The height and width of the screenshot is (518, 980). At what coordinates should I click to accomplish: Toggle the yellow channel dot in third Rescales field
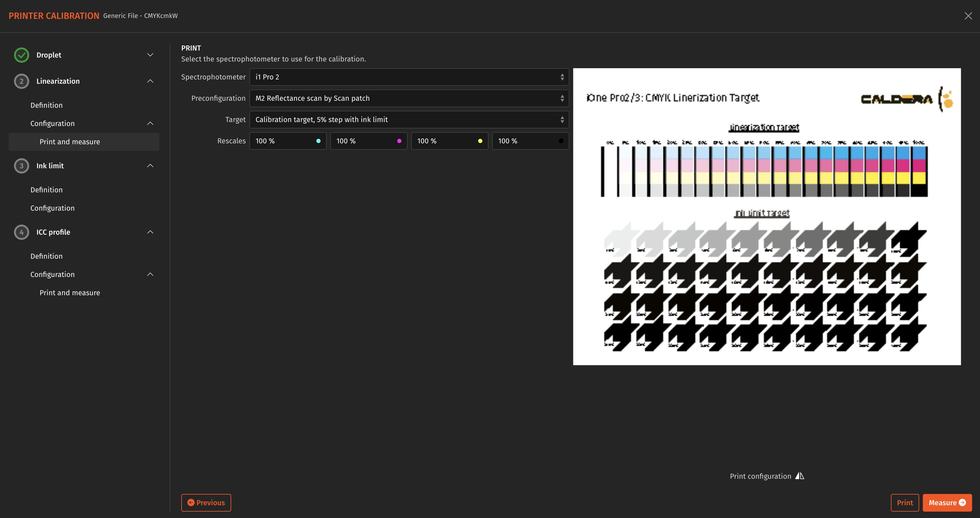point(480,140)
